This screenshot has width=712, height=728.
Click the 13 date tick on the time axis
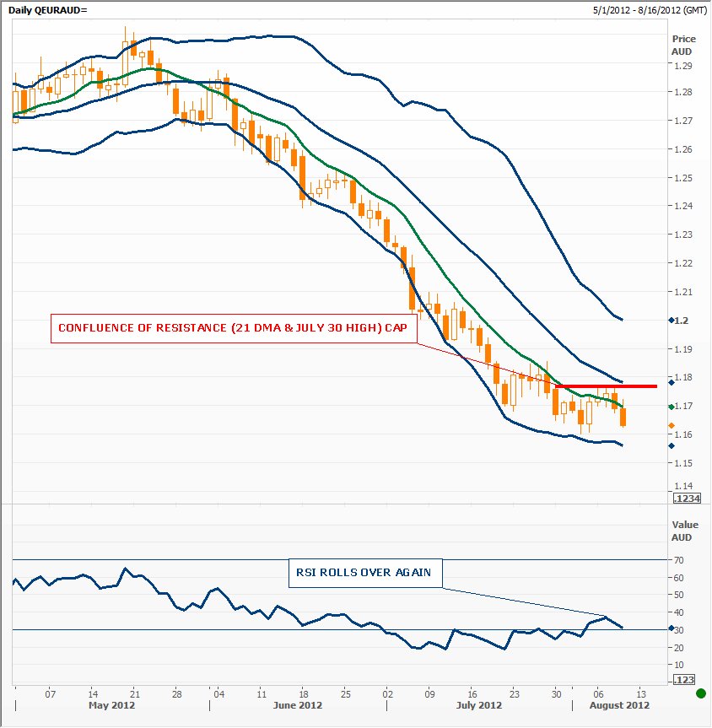coord(641,694)
